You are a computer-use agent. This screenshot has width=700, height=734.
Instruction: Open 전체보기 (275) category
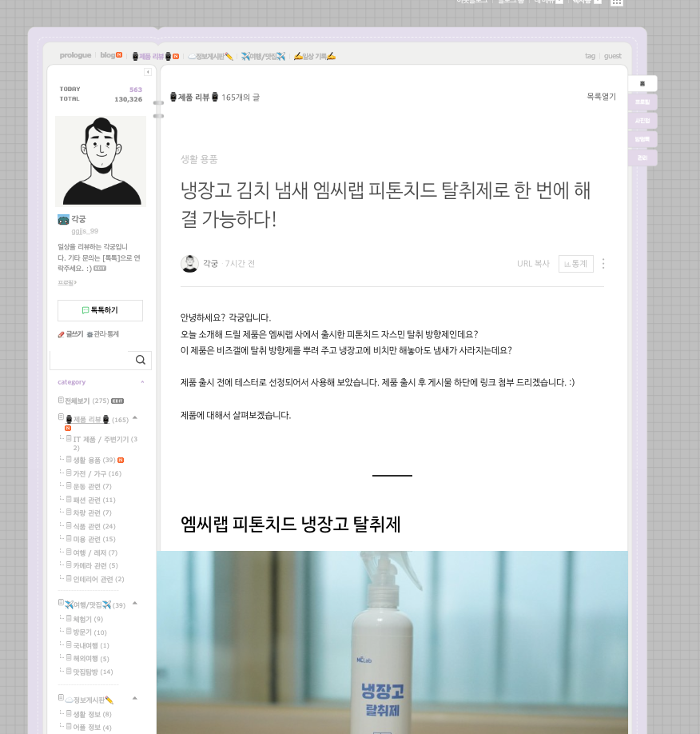[86, 401]
